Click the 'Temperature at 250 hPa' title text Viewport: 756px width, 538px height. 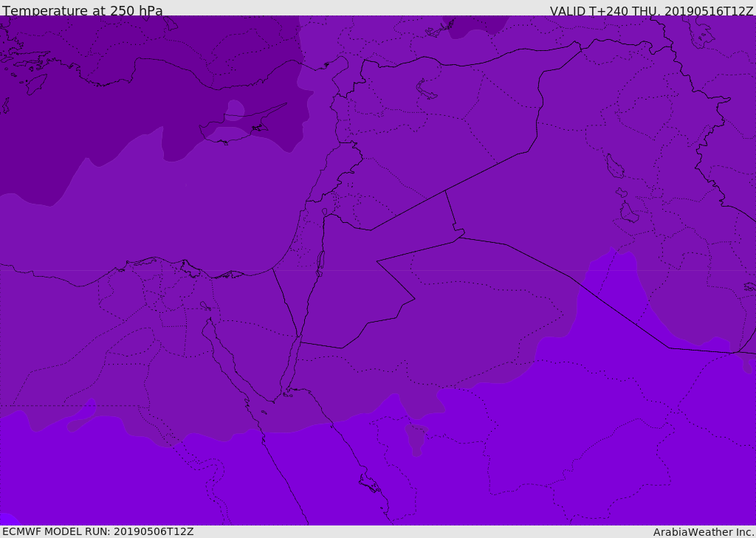[x=83, y=10]
